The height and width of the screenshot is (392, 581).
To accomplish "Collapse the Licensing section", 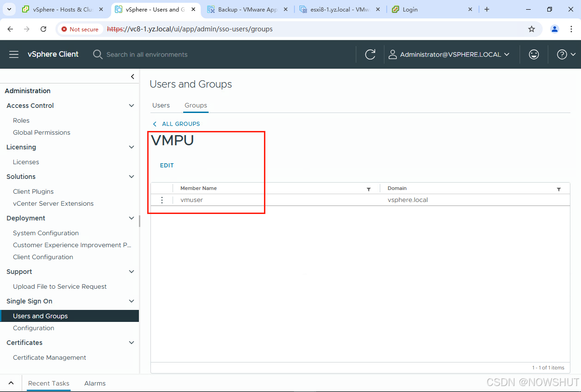I will (132, 147).
